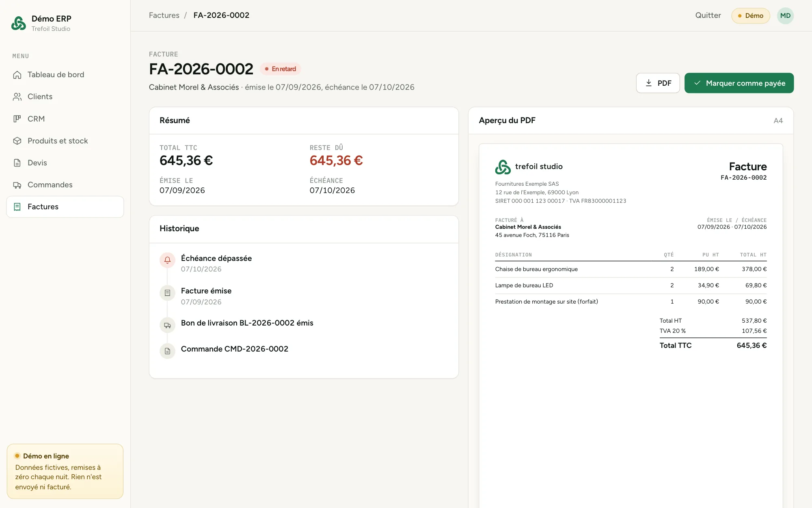Click the Chaise de bureau ergonomique line
Screen dimensions: 812x508
pos(631,269)
